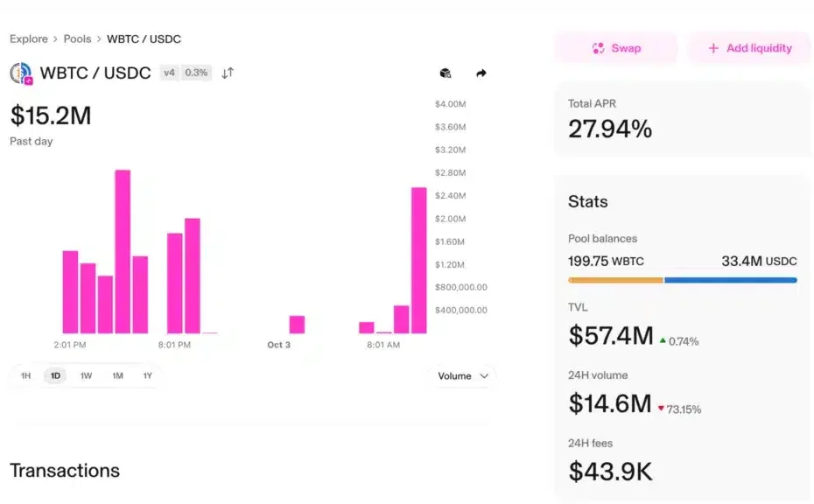Select the 1Y time range
The height and width of the screenshot is (504, 814).
[147, 376]
